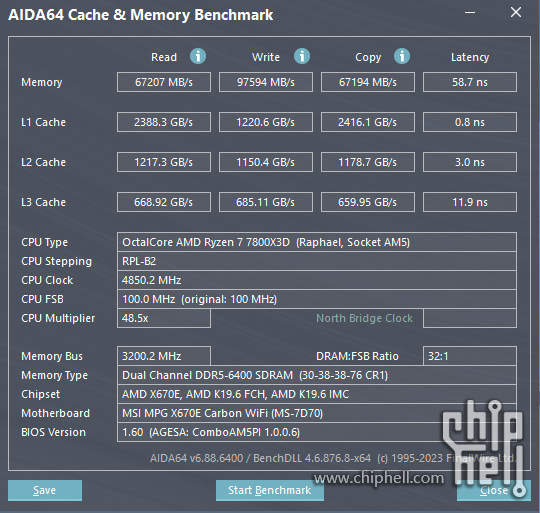The height and width of the screenshot is (513, 540).
Task: Click the CPU Type field showing Ryzen 7 7800X3D
Action: [317, 242]
